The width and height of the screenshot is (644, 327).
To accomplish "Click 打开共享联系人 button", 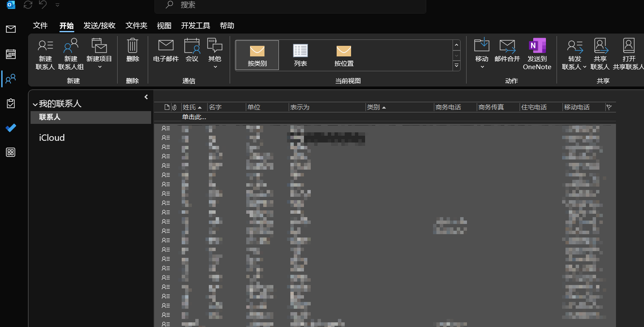I will 628,54.
